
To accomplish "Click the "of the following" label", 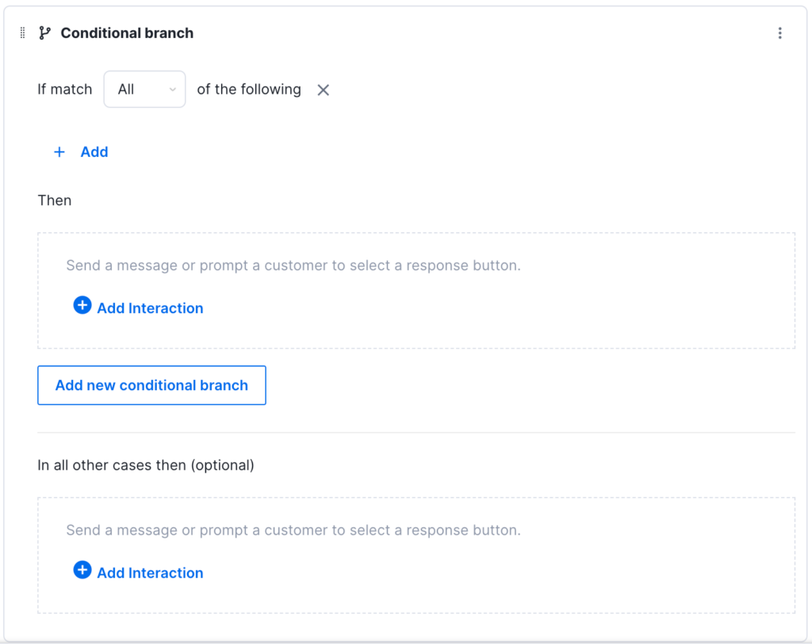I will (249, 90).
